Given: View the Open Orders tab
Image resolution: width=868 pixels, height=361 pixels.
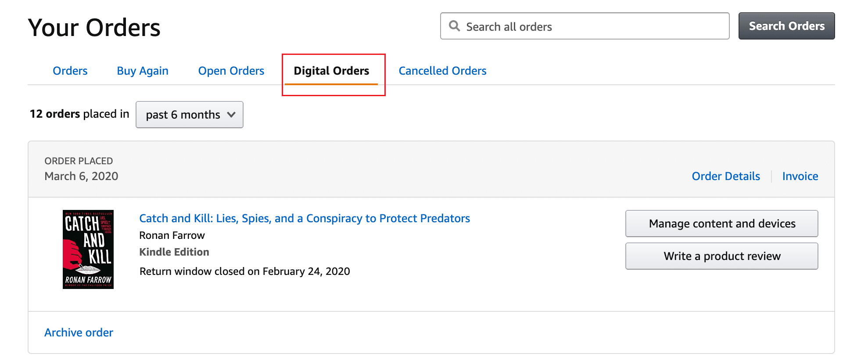Looking at the screenshot, I should pos(231,70).
